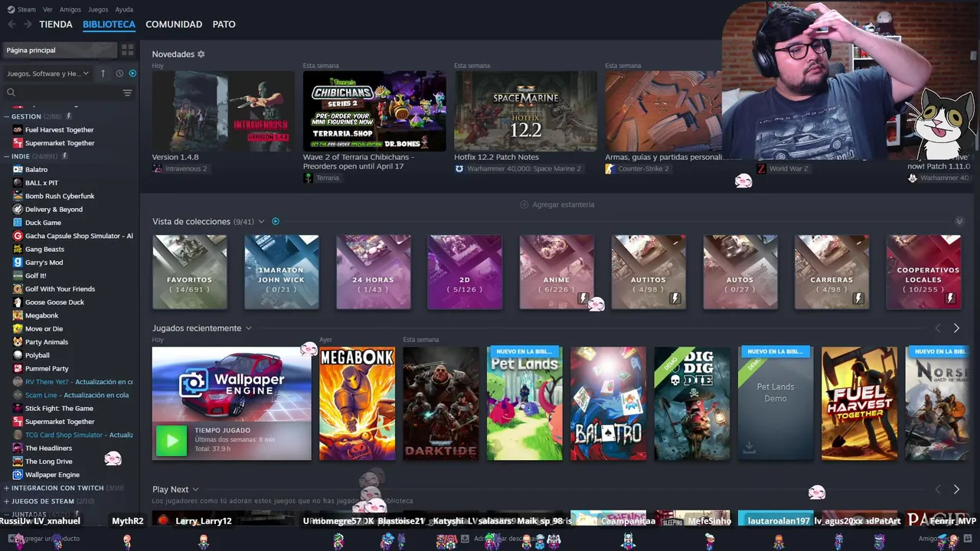Click the sort ascending arrow in sidebar
This screenshot has width=980, height=551.
point(103,73)
